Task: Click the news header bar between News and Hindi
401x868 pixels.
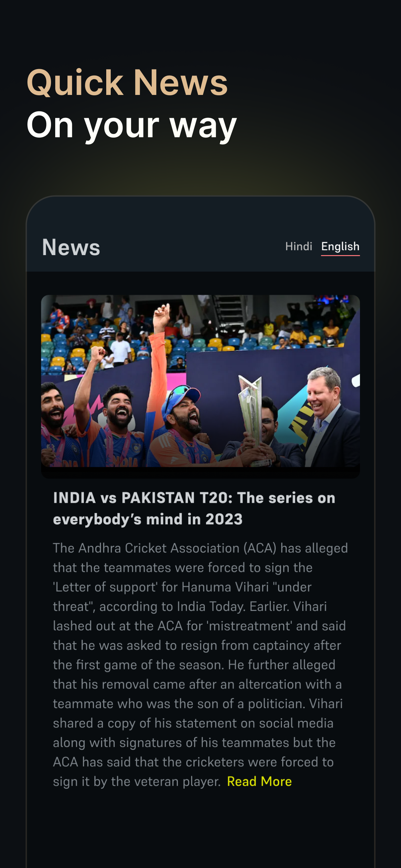Action: (x=192, y=247)
